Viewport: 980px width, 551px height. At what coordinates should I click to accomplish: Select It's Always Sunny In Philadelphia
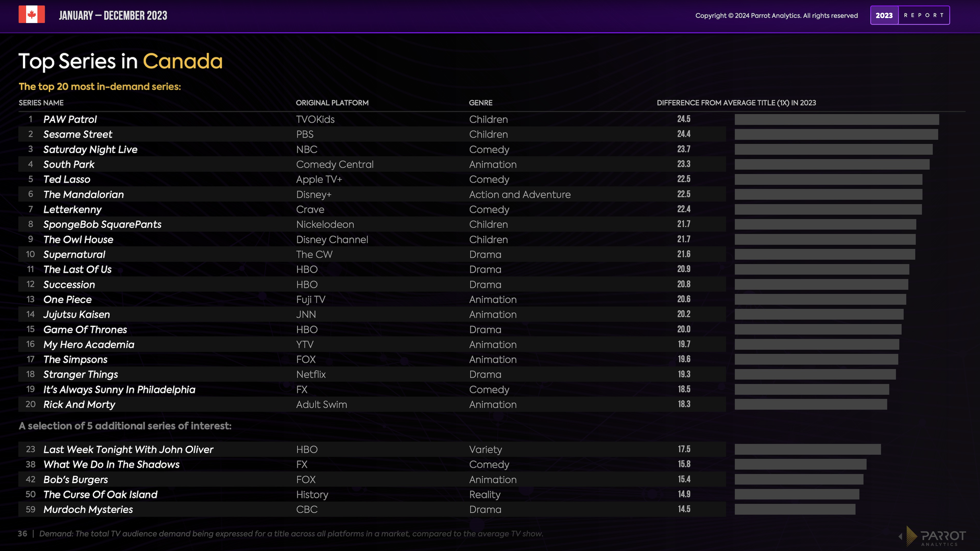point(119,389)
